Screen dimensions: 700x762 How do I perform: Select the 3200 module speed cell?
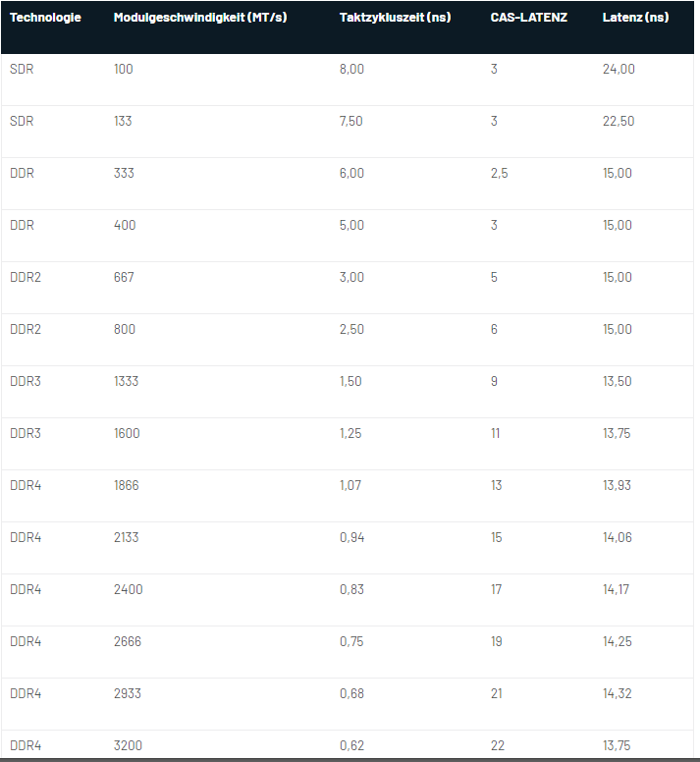pos(128,745)
